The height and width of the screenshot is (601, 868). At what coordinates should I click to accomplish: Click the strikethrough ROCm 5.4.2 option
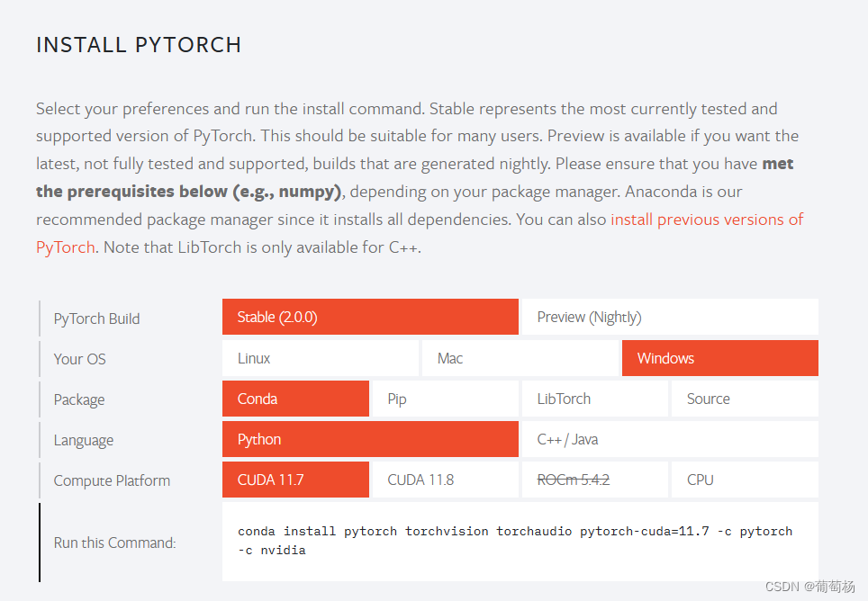594,479
